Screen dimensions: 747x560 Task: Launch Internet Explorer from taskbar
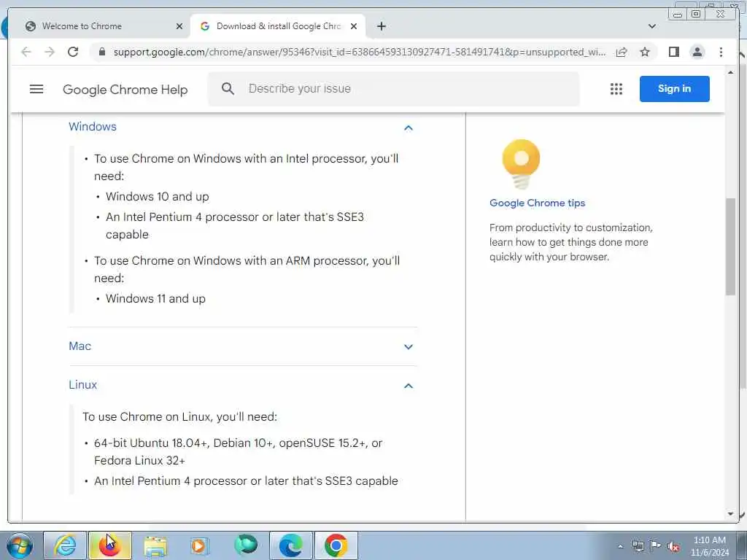point(65,545)
